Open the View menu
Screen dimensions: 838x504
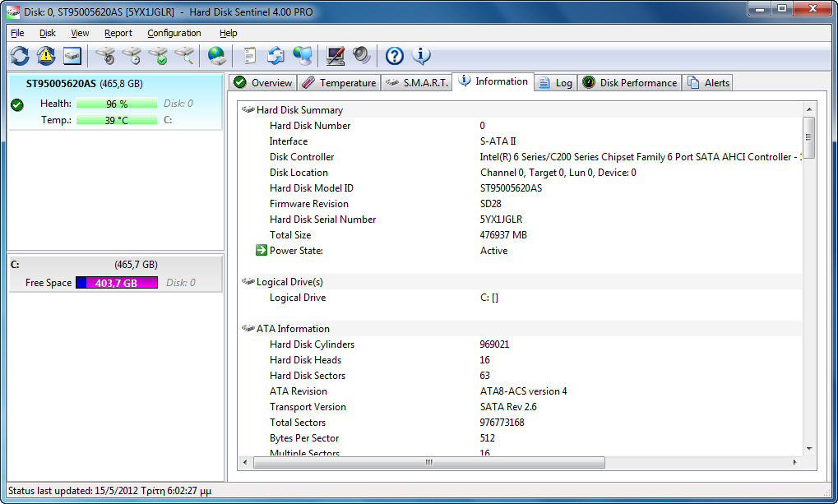point(80,33)
